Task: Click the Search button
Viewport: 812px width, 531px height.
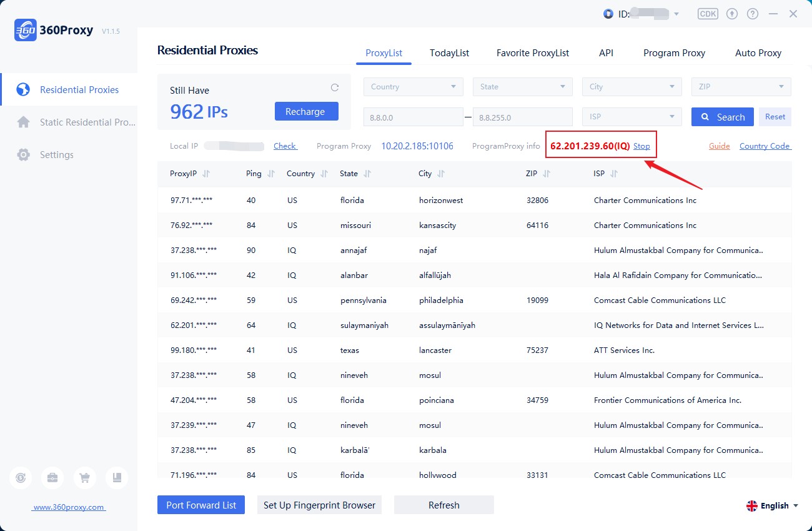Action: pyautogui.click(x=723, y=117)
